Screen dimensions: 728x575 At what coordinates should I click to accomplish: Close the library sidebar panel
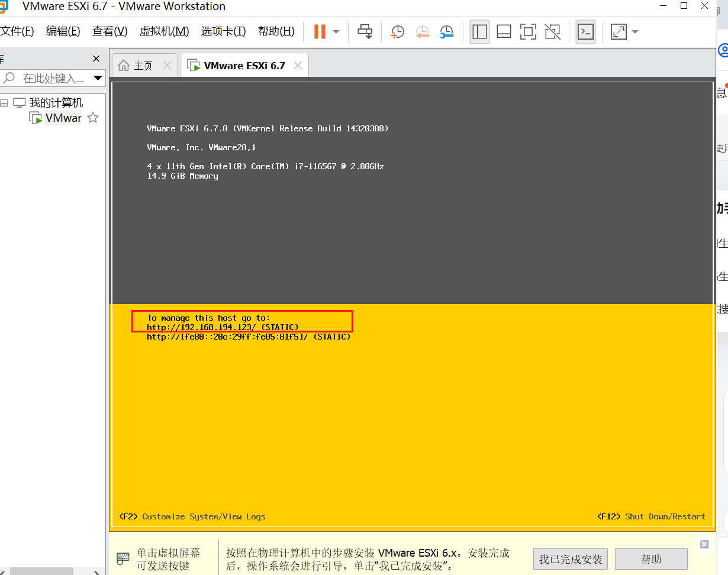pos(96,59)
